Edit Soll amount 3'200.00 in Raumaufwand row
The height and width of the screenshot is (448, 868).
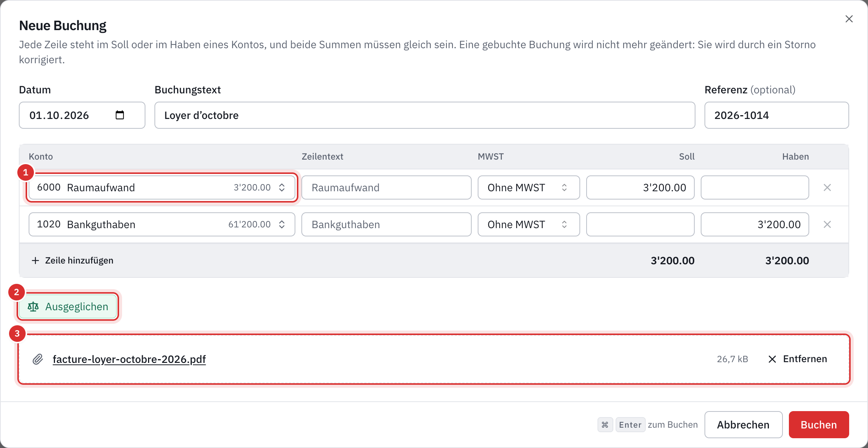(x=640, y=187)
